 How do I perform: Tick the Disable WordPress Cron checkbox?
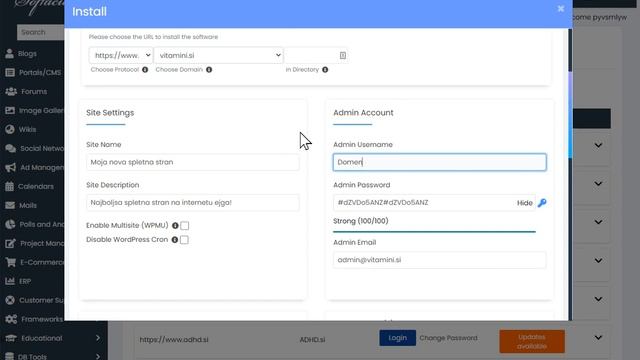(184, 240)
